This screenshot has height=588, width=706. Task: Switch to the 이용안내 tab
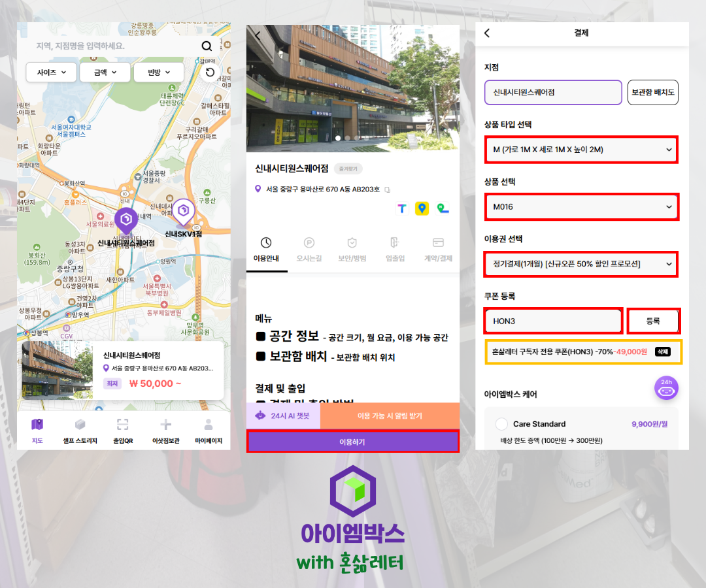click(266, 250)
